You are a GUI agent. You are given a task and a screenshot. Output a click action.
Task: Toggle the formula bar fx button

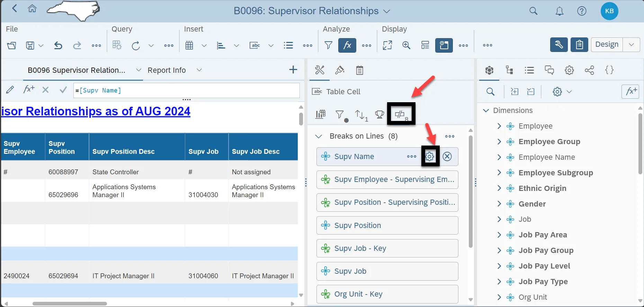point(347,45)
